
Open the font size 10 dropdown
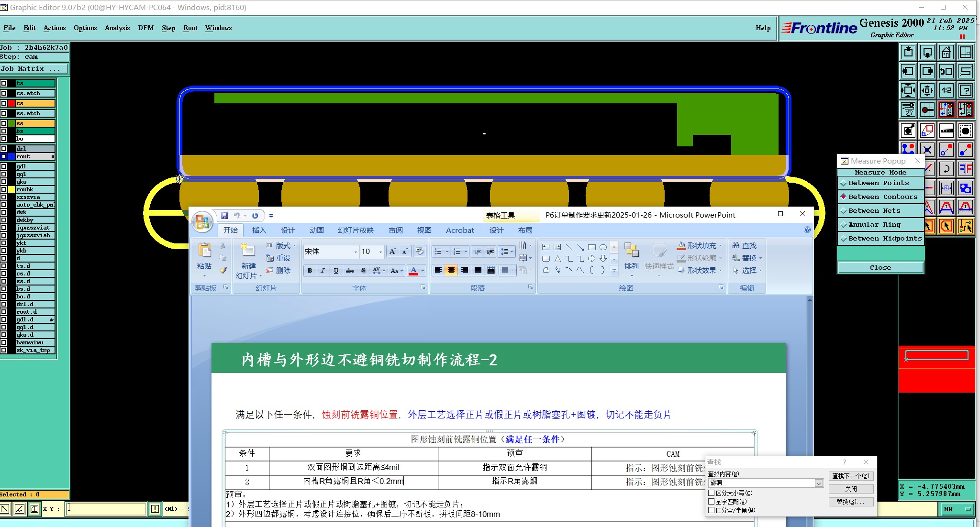click(x=380, y=252)
